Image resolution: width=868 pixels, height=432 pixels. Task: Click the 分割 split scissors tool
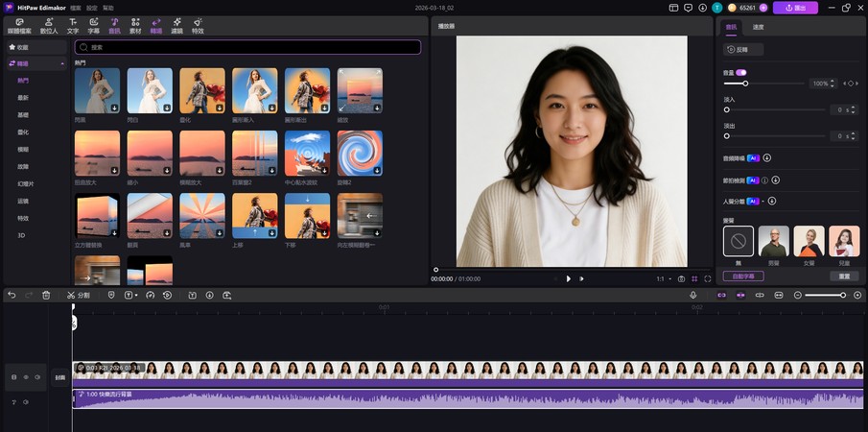pyautogui.click(x=79, y=295)
